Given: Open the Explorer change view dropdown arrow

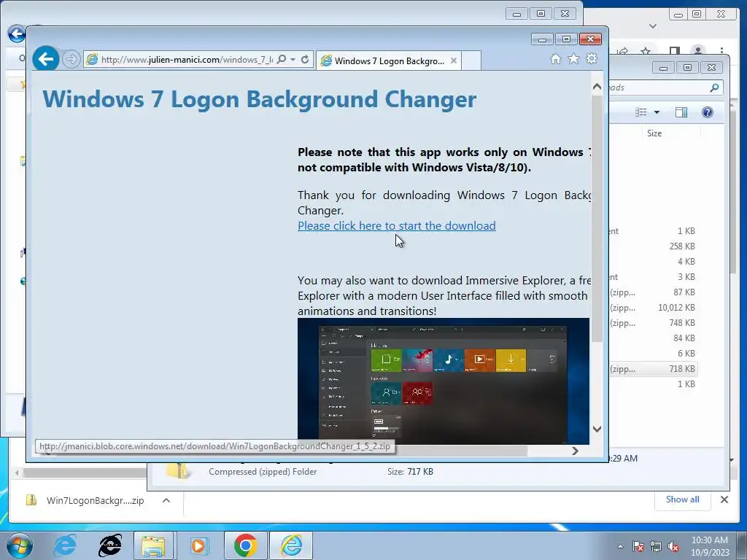Looking at the screenshot, I should (x=657, y=112).
